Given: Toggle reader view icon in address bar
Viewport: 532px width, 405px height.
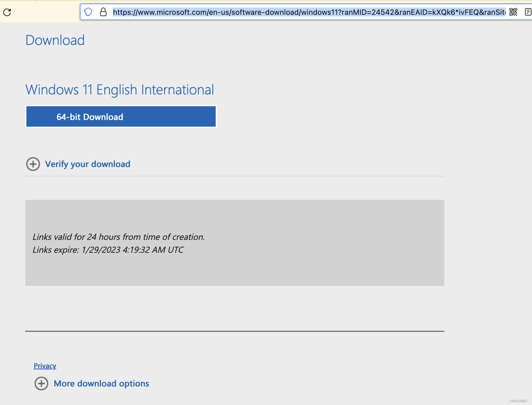Looking at the screenshot, I should point(528,12).
